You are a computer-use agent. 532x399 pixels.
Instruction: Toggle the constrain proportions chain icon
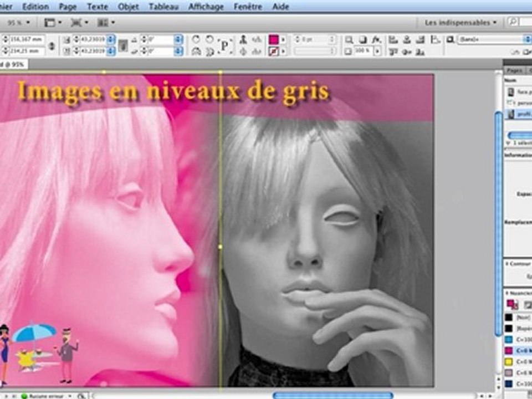point(52,46)
